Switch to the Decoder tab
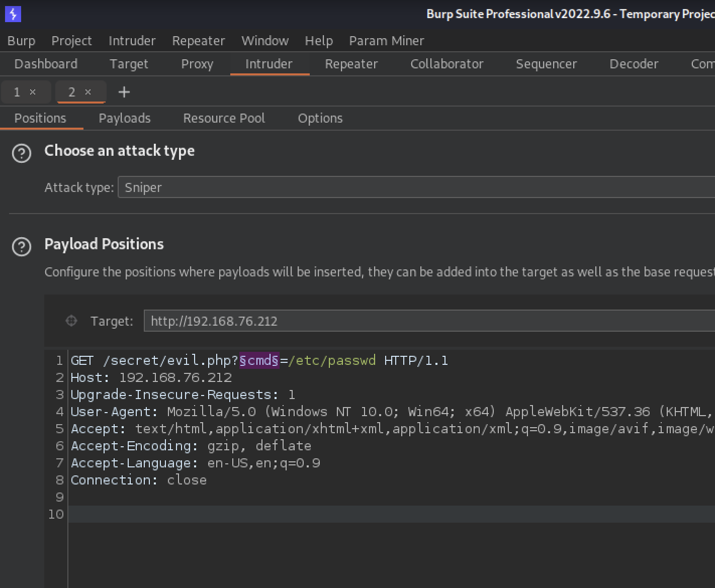Image resolution: width=715 pixels, height=588 pixels. (x=634, y=64)
